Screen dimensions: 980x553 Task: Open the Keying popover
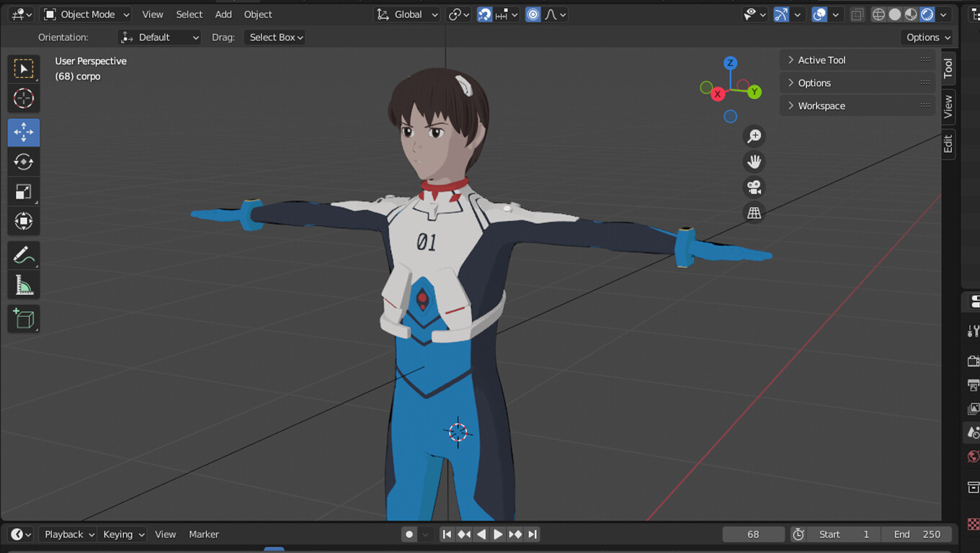(124, 534)
